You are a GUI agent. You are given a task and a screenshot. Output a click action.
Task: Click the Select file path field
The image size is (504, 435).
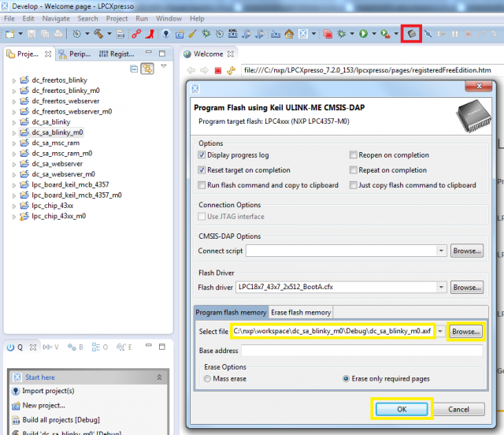tap(333, 331)
